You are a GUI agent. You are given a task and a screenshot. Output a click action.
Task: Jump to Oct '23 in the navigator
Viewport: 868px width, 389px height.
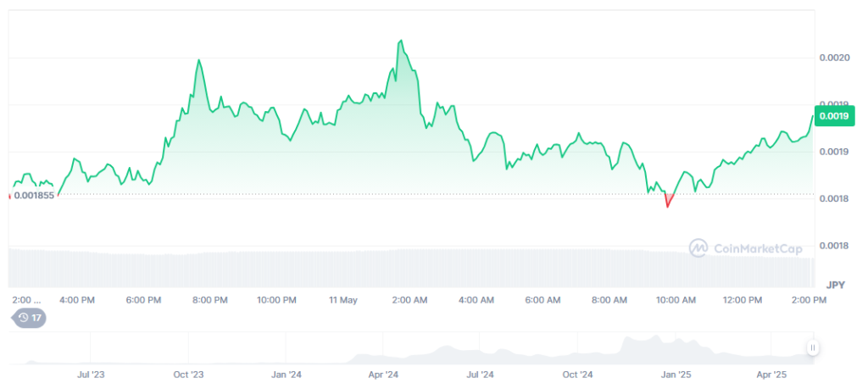coord(188,374)
